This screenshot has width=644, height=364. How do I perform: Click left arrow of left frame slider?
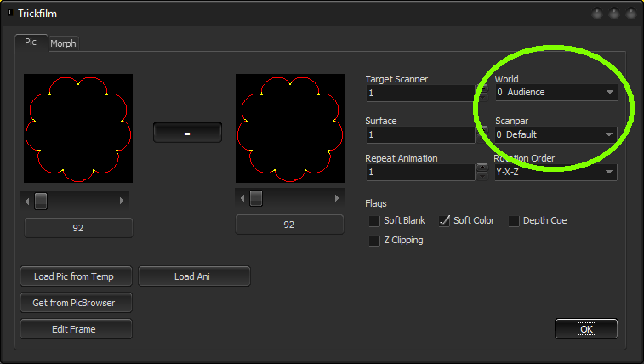coord(28,201)
